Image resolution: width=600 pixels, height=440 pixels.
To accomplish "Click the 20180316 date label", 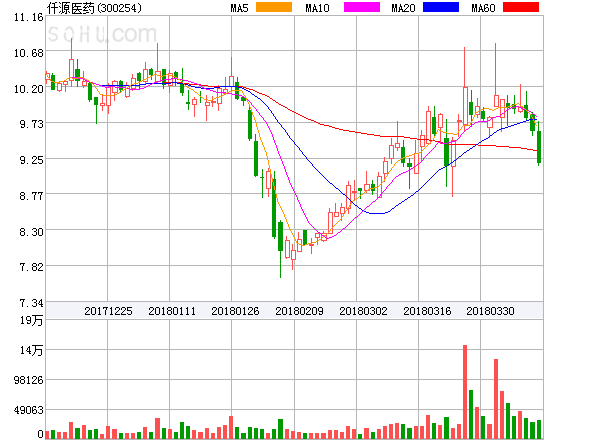I will (427, 311).
